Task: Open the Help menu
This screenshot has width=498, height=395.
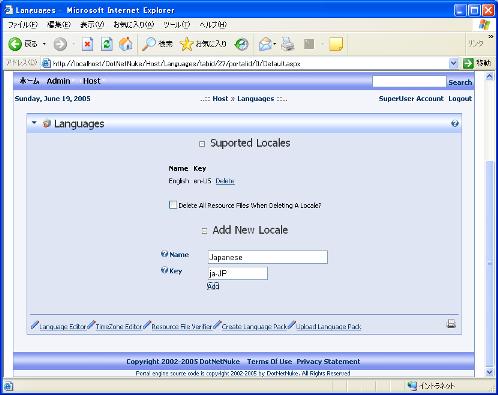Action: [213, 25]
